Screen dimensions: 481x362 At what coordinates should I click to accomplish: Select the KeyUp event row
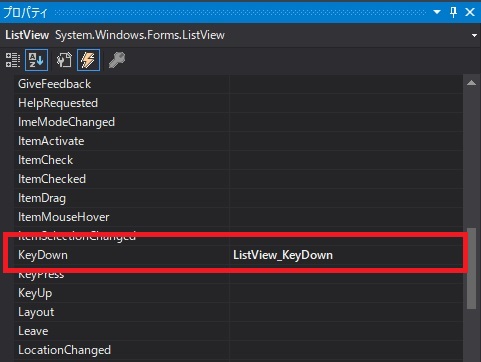click(x=238, y=293)
